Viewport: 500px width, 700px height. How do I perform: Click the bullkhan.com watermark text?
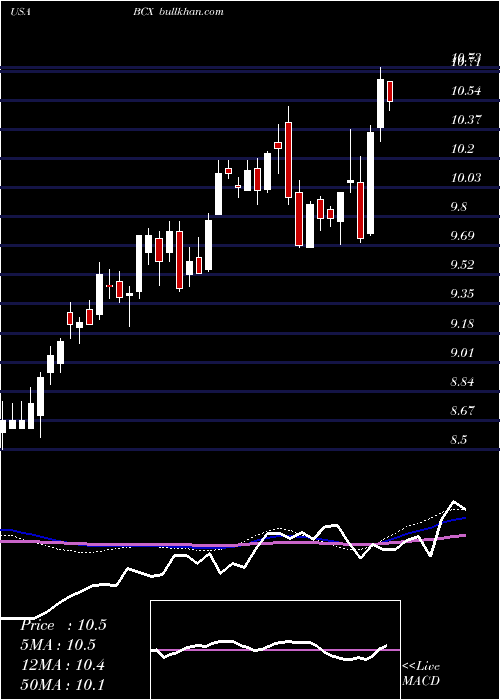coord(191,12)
